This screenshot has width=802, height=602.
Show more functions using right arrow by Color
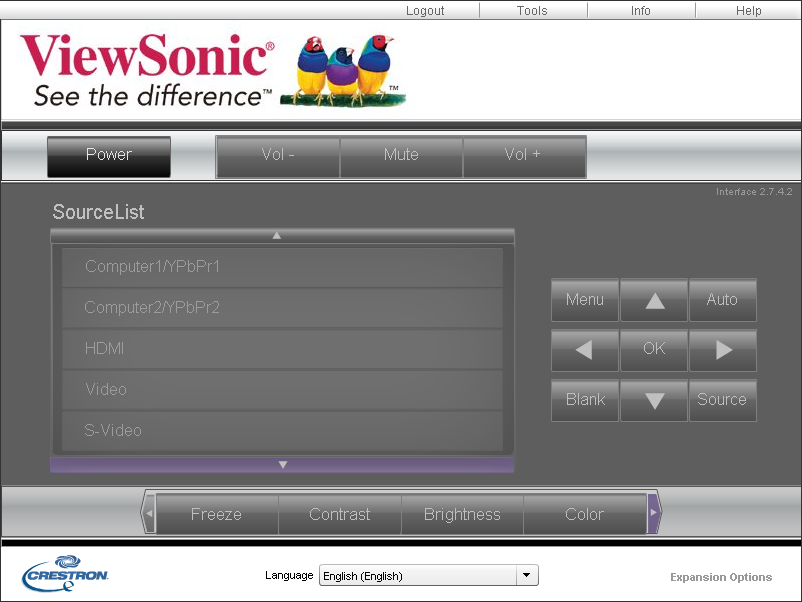[654, 512]
